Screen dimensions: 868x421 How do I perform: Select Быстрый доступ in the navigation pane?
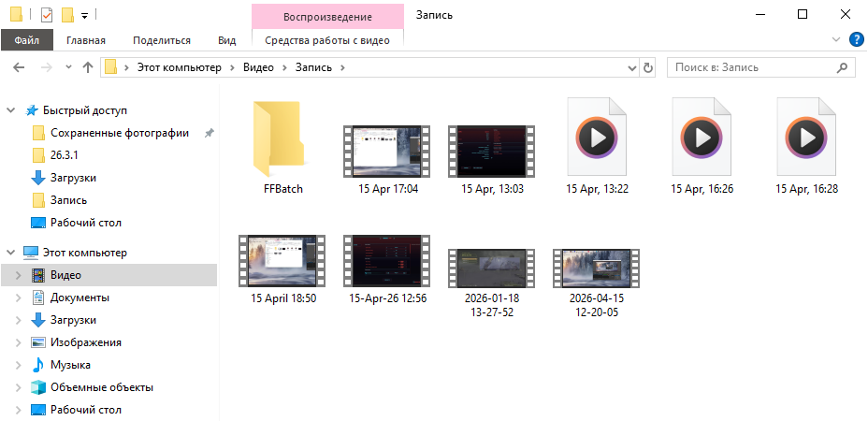pos(85,110)
